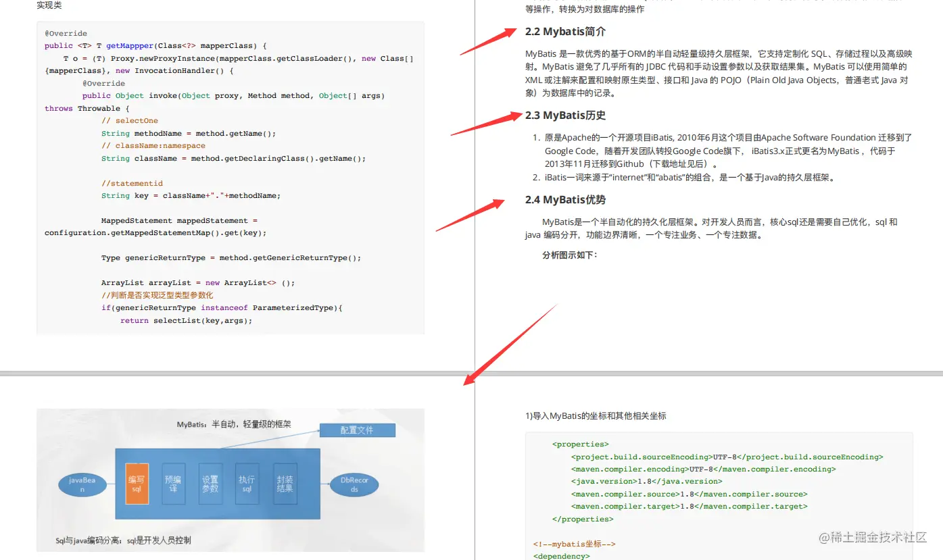943x560 pixels.
Task: Click the "//判断是否实现泛型类型参数化" comment
Action: click(x=157, y=295)
